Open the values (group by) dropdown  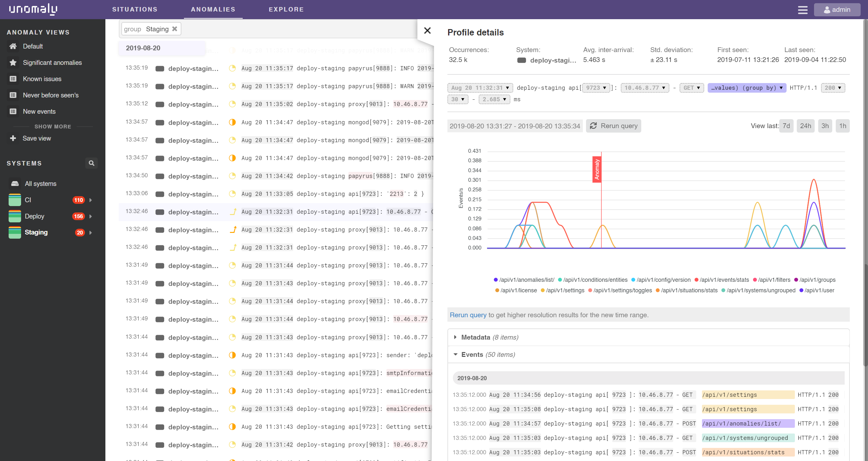[x=747, y=88]
